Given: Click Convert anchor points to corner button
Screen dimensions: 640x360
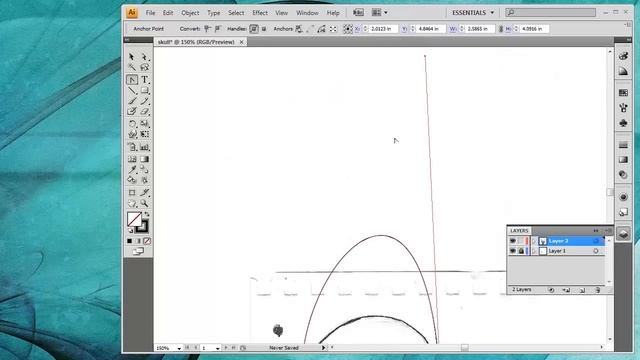Looking at the screenshot, I should coord(208,29).
